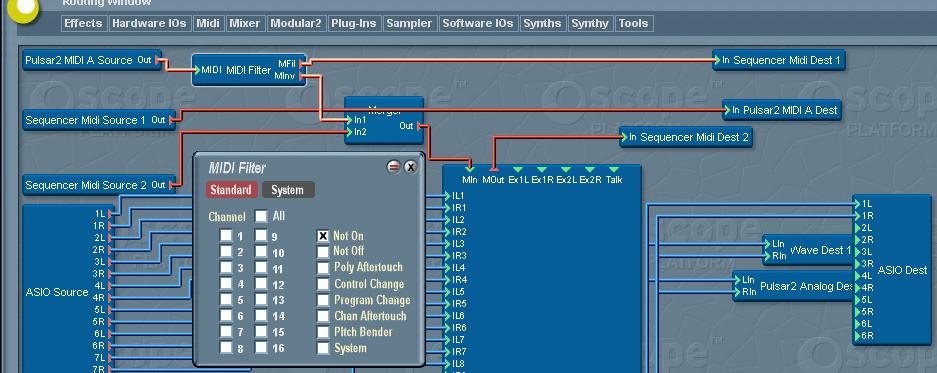Enable channel 14 checkbox
Viewport: 937px width, 373px height.
click(261, 315)
